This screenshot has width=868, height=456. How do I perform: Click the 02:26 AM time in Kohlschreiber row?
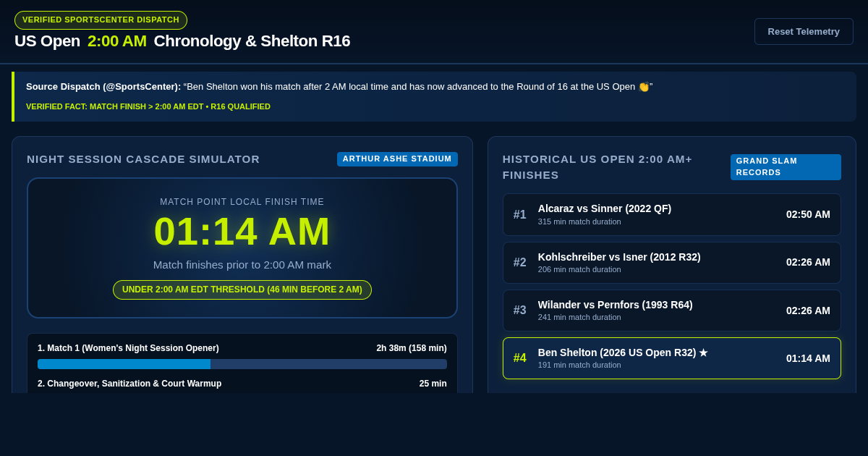[x=808, y=262]
